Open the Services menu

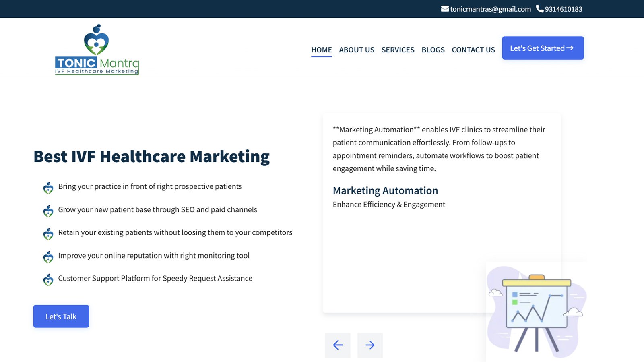click(x=398, y=50)
